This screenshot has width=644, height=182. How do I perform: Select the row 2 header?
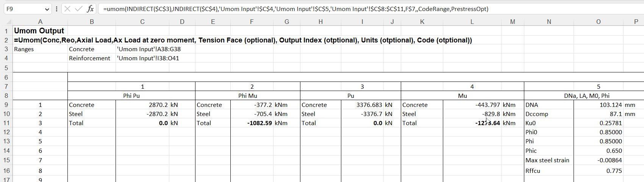click(6, 40)
